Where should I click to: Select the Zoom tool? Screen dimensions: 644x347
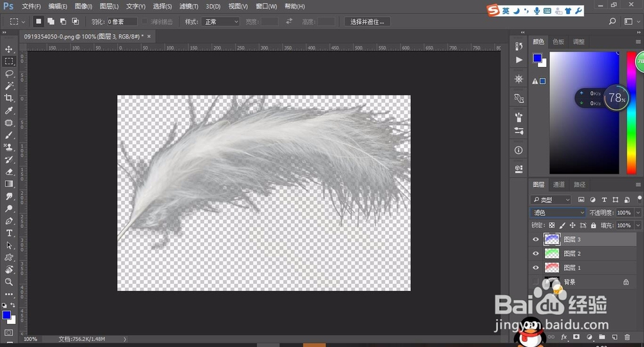(8, 282)
